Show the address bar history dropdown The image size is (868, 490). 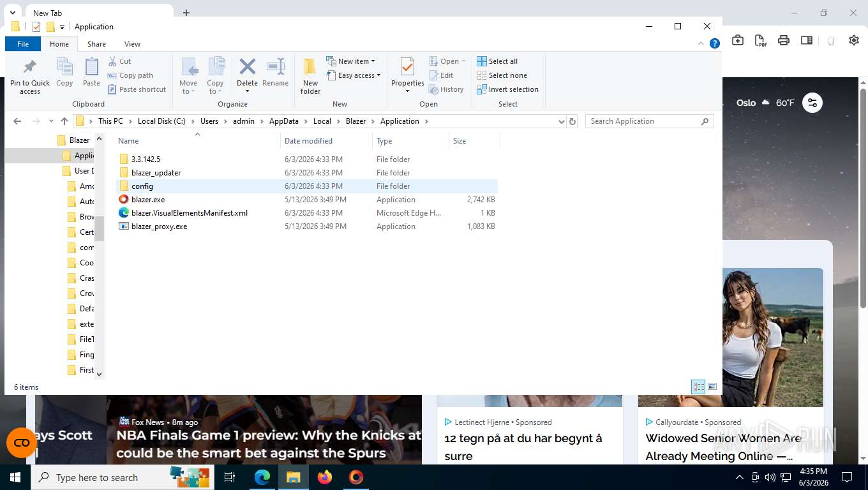[x=561, y=121]
